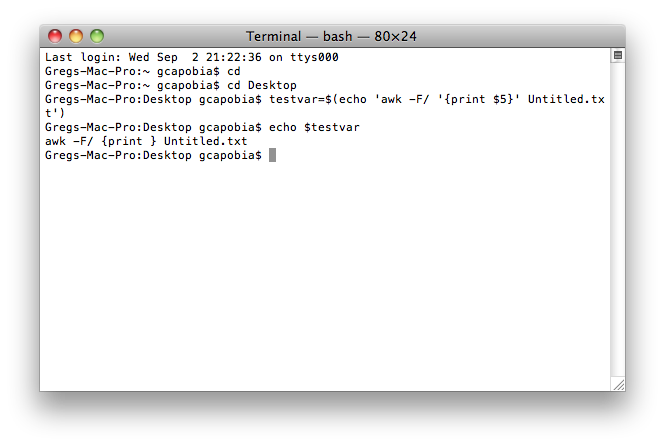Click the last 'Gregs-Mac-Pro:Desktop gcapobia$' prompt

point(153,155)
